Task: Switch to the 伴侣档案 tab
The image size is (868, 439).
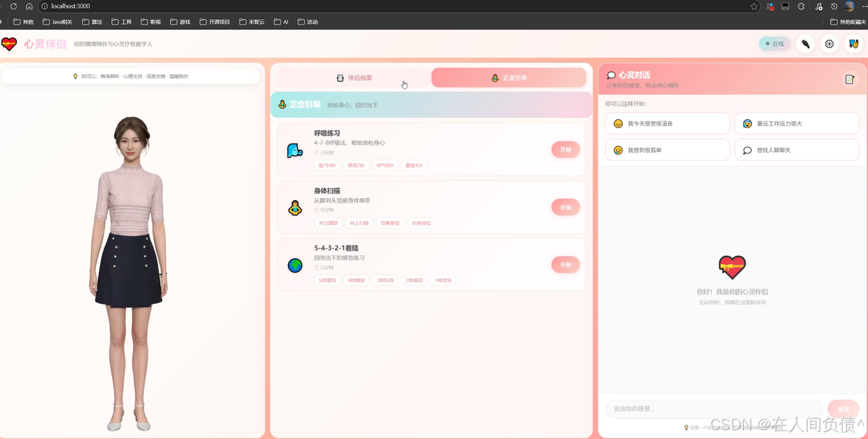Action: pos(353,78)
